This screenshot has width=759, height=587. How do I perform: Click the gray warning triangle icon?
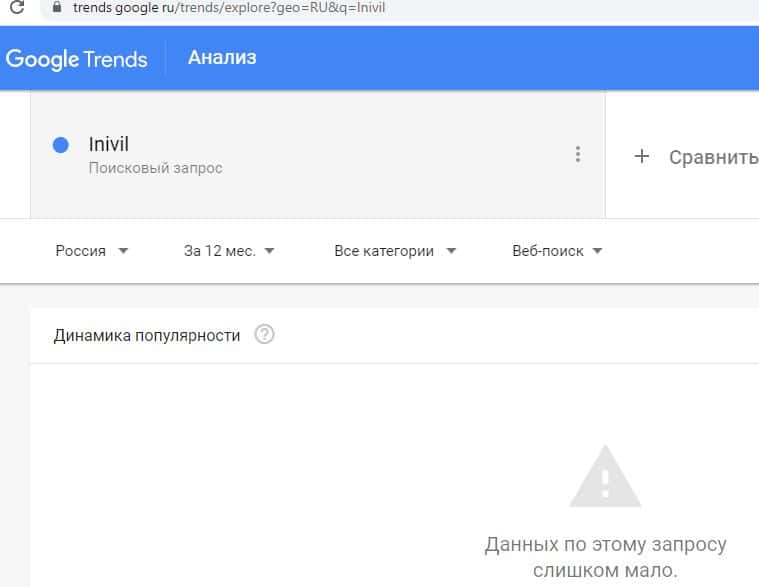click(604, 478)
